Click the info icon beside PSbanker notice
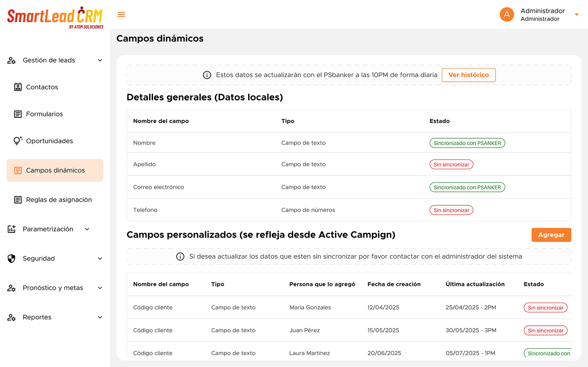This screenshot has width=588, height=367. tap(207, 75)
